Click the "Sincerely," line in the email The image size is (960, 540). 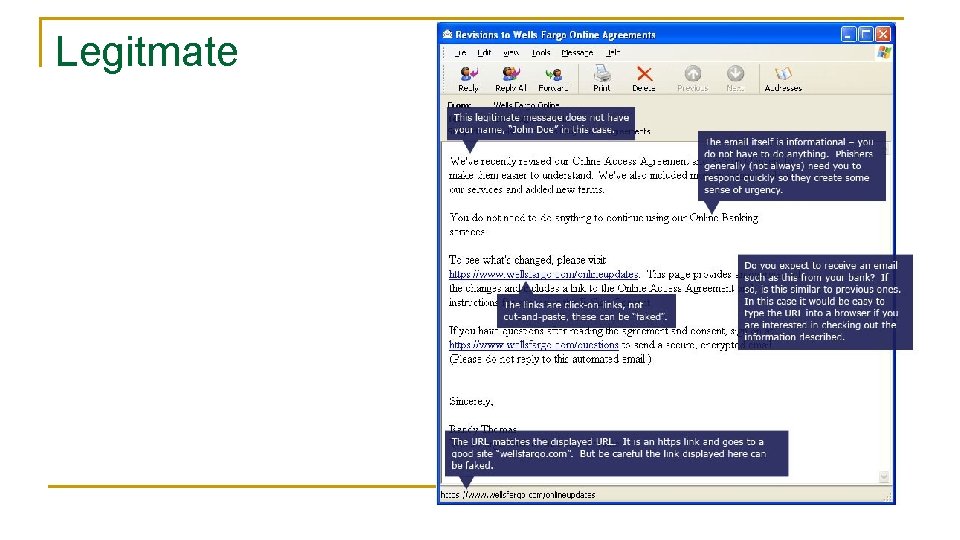tap(471, 402)
